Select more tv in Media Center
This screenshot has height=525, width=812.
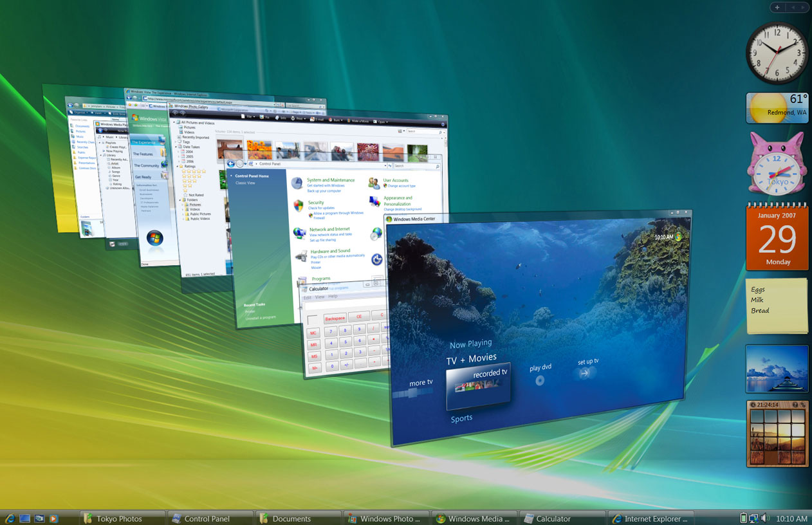(421, 383)
